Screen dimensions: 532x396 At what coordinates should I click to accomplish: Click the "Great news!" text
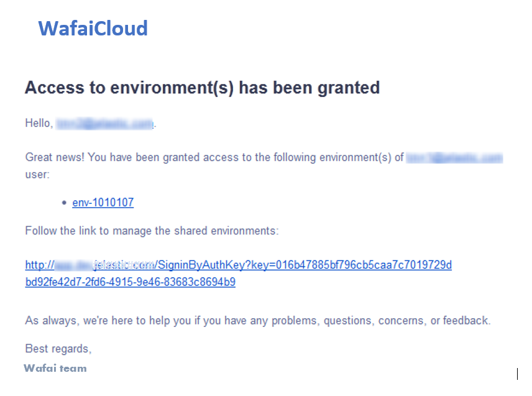pyautogui.click(x=55, y=157)
